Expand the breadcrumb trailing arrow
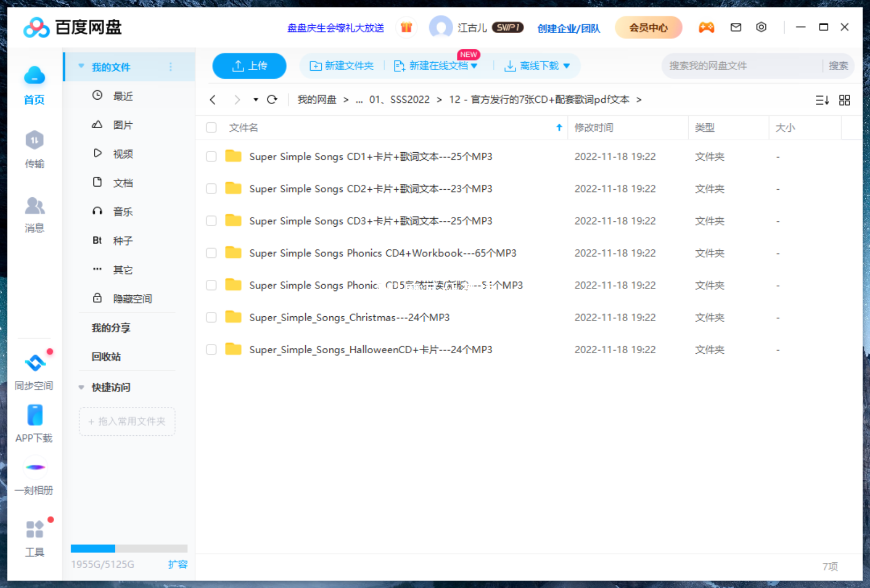The width and height of the screenshot is (870, 588). pos(639,100)
